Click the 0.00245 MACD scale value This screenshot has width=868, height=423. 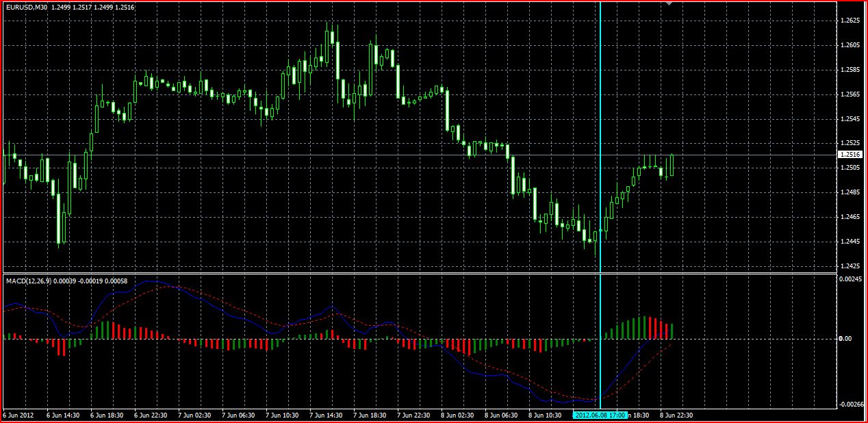point(850,279)
